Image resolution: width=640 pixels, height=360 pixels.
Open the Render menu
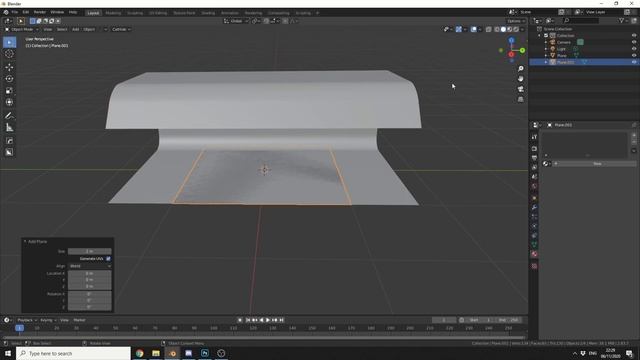point(40,12)
